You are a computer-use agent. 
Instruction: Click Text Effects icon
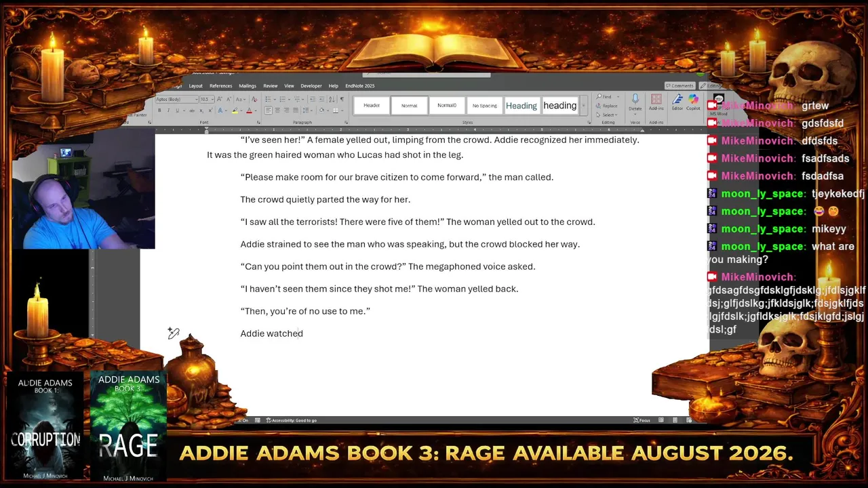[x=220, y=110]
